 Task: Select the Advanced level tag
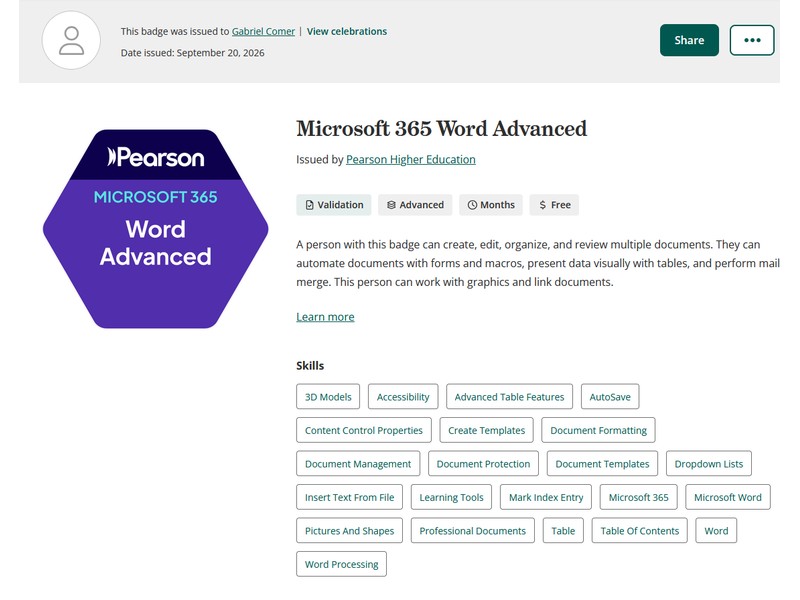click(x=415, y=205)
